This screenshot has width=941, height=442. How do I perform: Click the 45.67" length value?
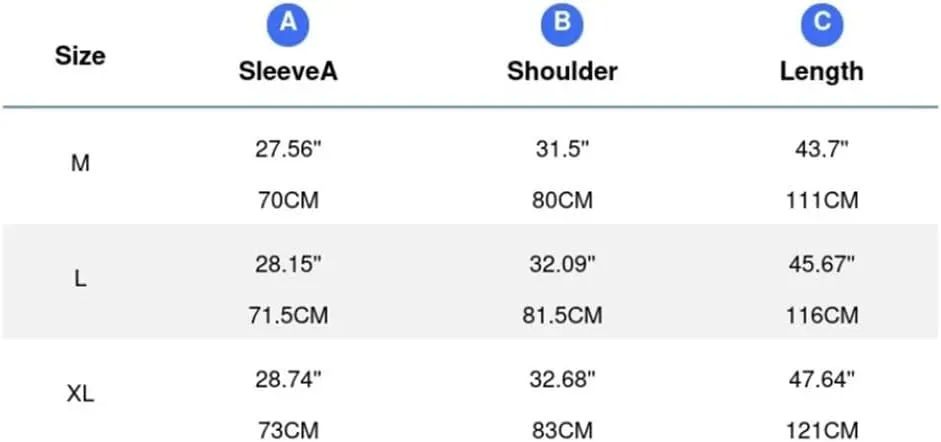tap(822, 264)
